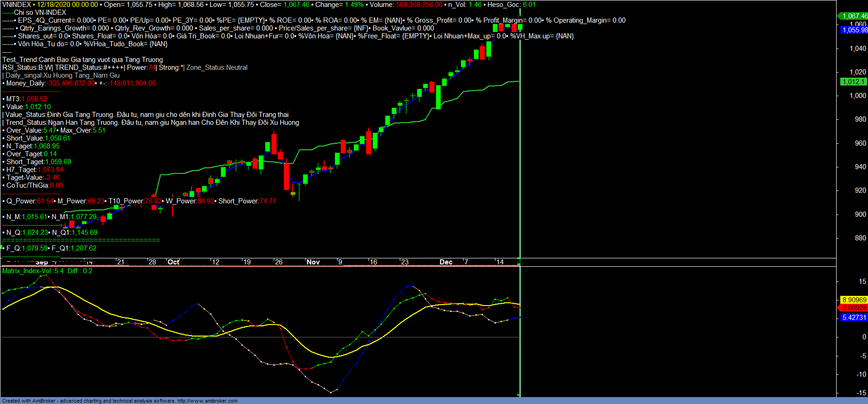Click the red 8.00928 indicator value label

click(x=854, y=308)
